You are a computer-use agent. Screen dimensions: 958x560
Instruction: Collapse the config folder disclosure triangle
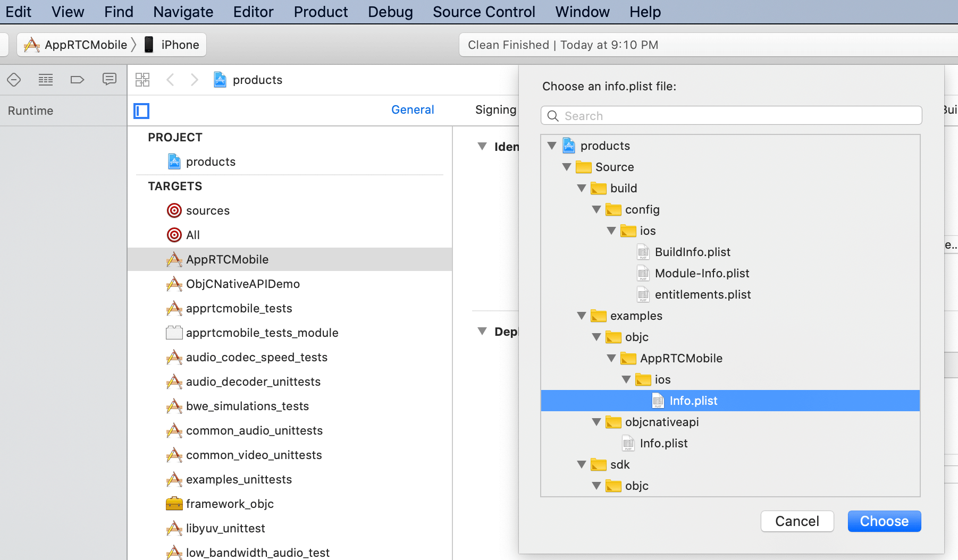(596, 209)
